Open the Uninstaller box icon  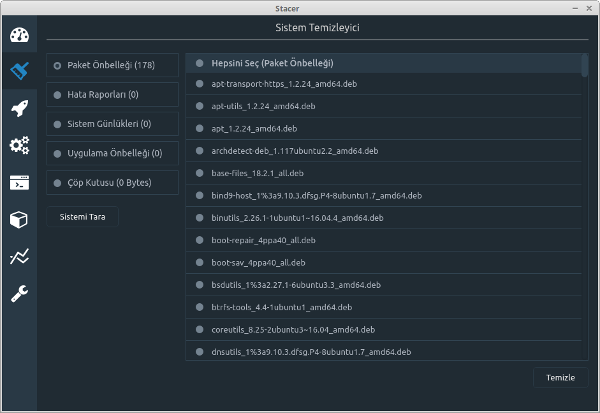(19, 220)
